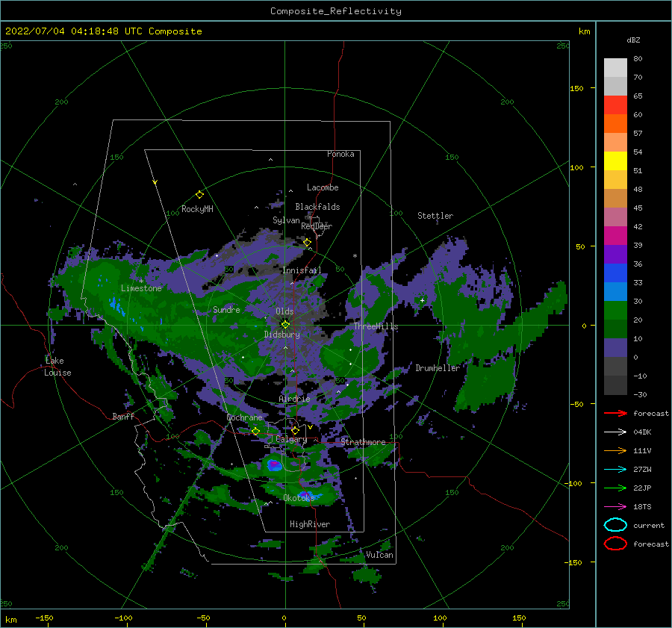672x628 pixels.
Task: Click the 51 dBZ yellow color swatch
Action: tap(615, 161)
